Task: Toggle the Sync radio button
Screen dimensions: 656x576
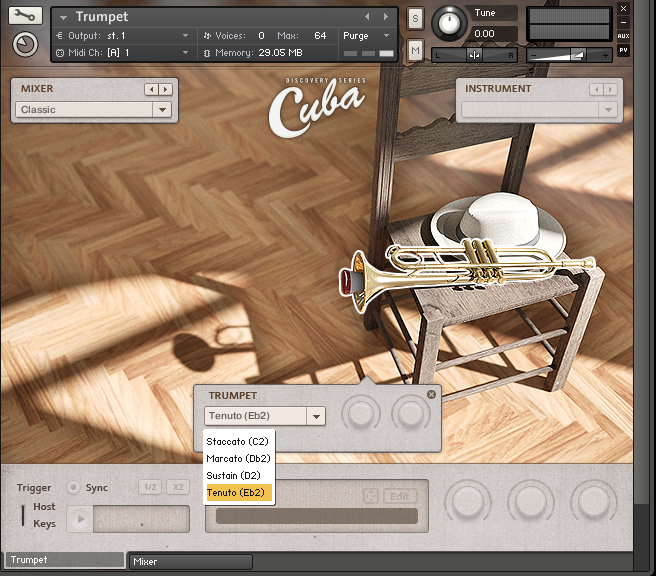Action: [x=74, y=488]
